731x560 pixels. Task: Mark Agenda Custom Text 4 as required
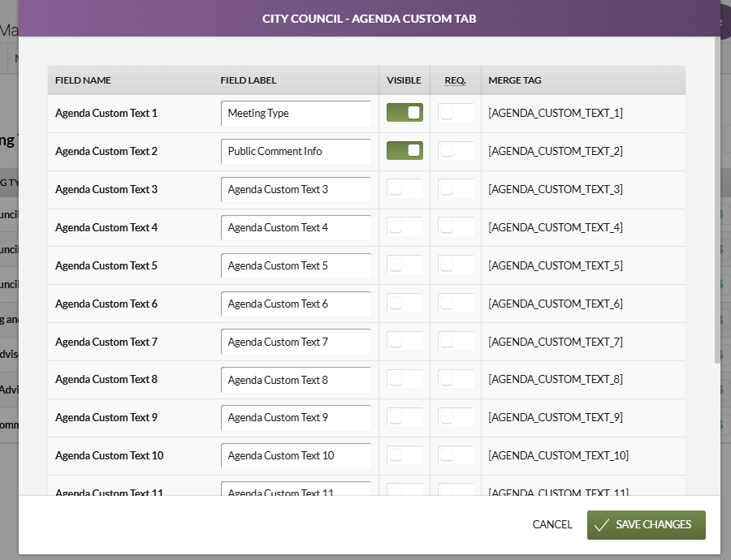click(x=456, y=227)
